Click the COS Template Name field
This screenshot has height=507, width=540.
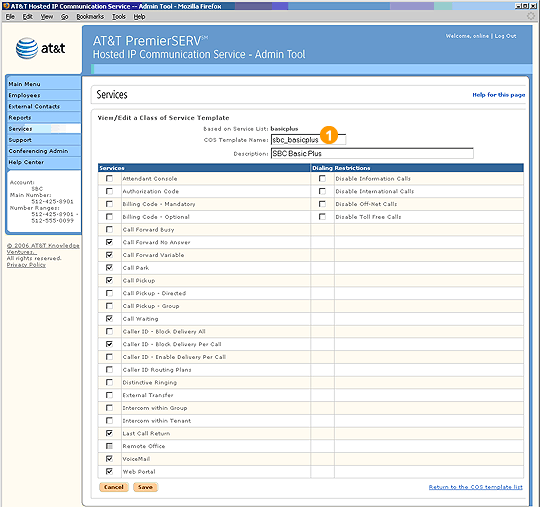(308, 139)
